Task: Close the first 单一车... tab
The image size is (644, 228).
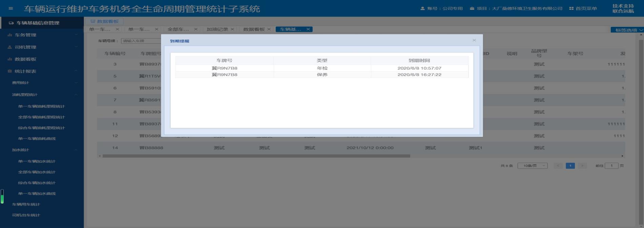Action: pos(117,29)
